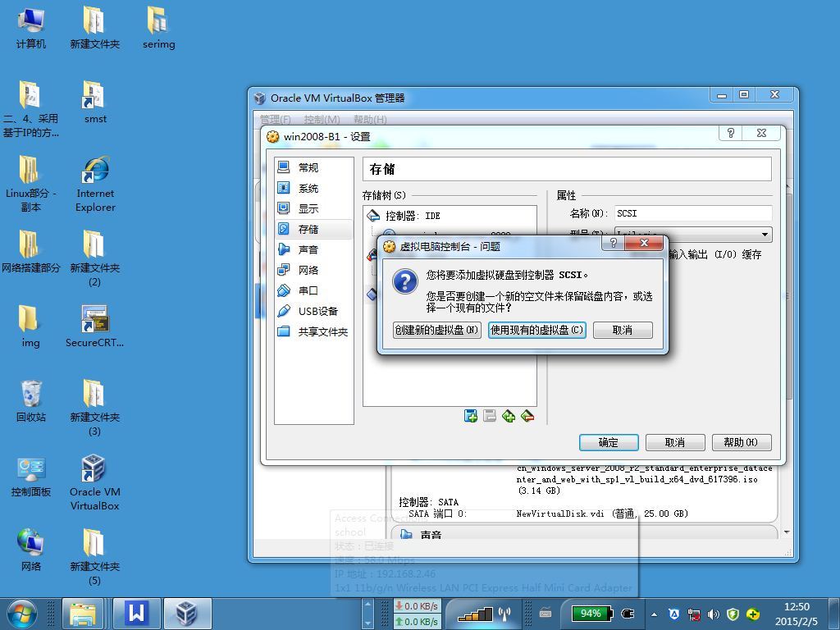Click question mark in 虚拟电脑控制台 dialog

(x=614, y=243)
